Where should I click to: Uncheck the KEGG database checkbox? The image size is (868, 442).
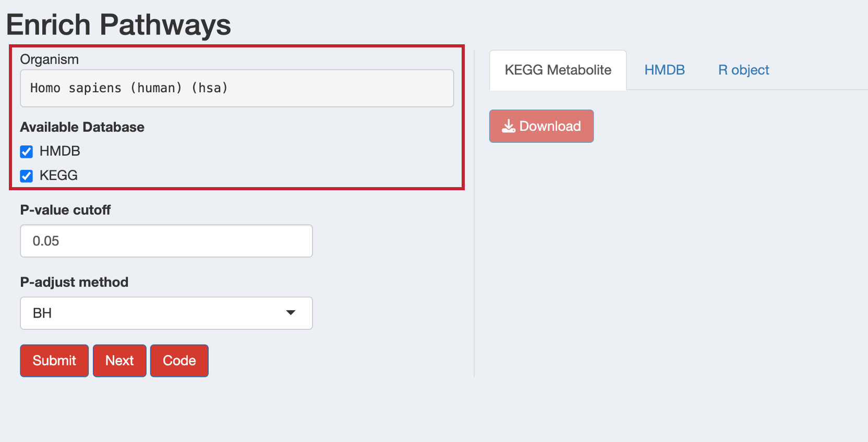[x=27, y=176]
